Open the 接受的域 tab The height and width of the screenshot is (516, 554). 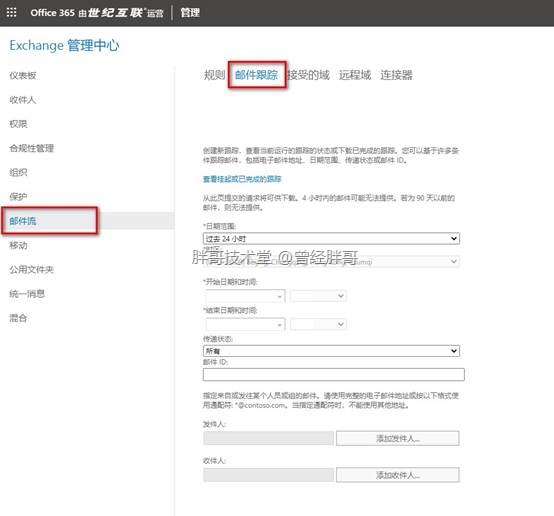coord(308,75)
